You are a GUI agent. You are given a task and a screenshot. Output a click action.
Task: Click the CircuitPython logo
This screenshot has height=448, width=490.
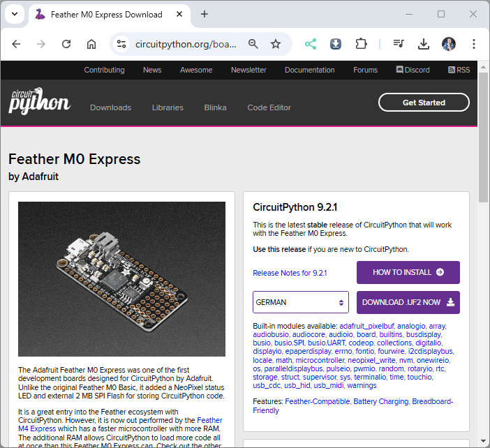point(39,102)
